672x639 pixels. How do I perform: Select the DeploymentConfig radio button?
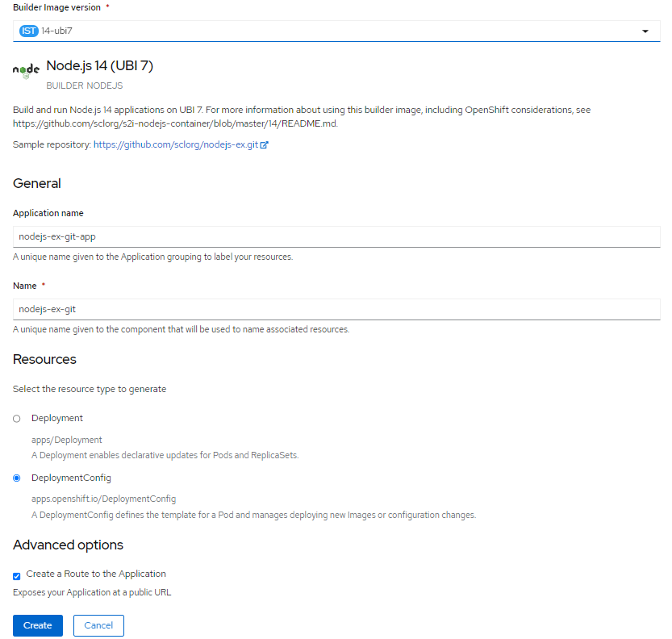click(17, 478)
